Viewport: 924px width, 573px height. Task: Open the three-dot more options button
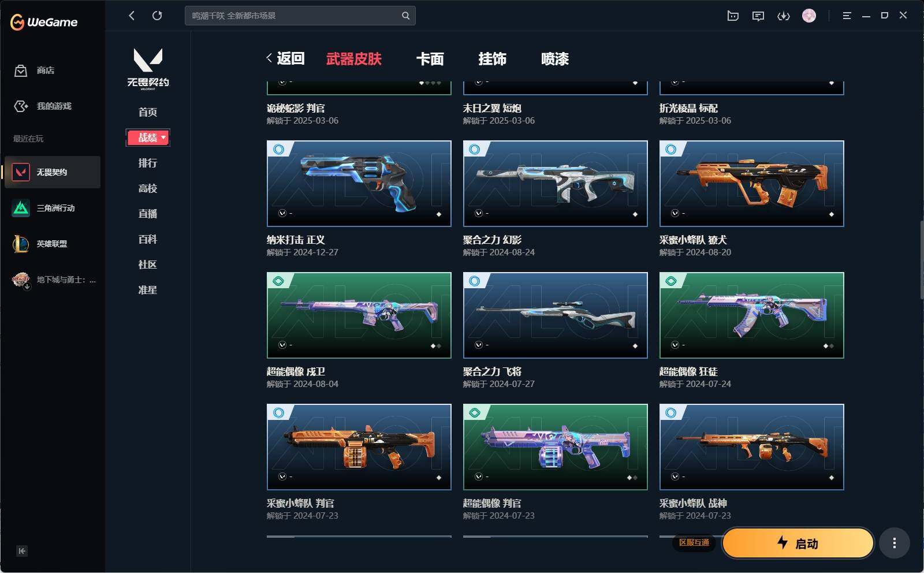895,543
